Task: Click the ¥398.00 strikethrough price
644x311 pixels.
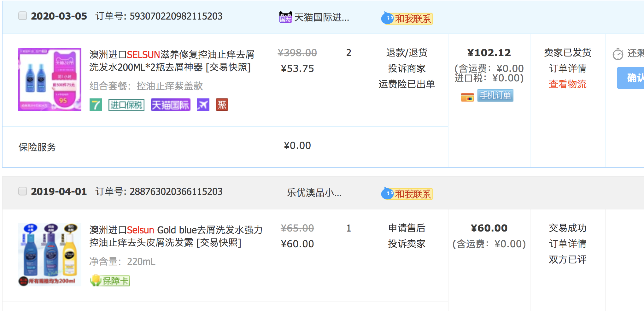Action: pyautogui.click(x=297, y=53)
